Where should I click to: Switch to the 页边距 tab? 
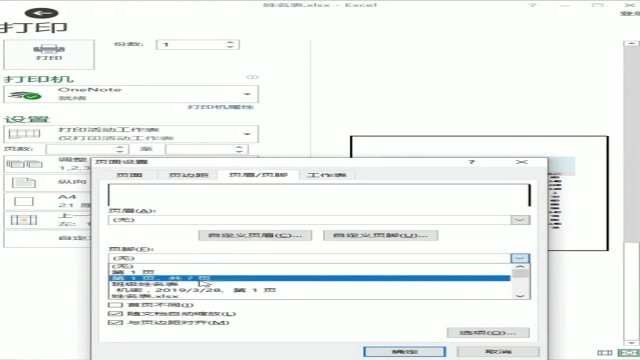188,175
